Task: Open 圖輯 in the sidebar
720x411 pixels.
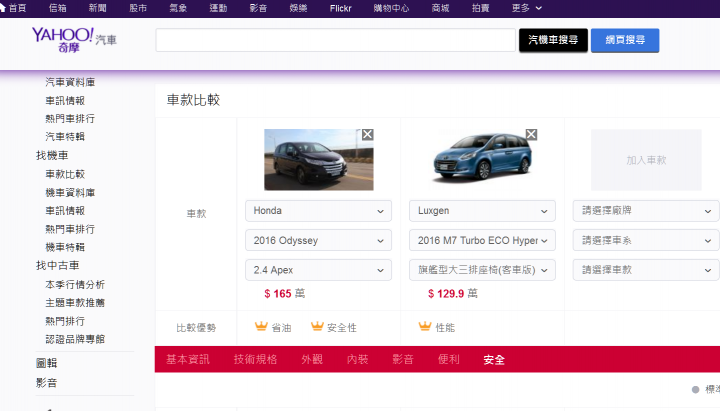Action: [46, 363]
